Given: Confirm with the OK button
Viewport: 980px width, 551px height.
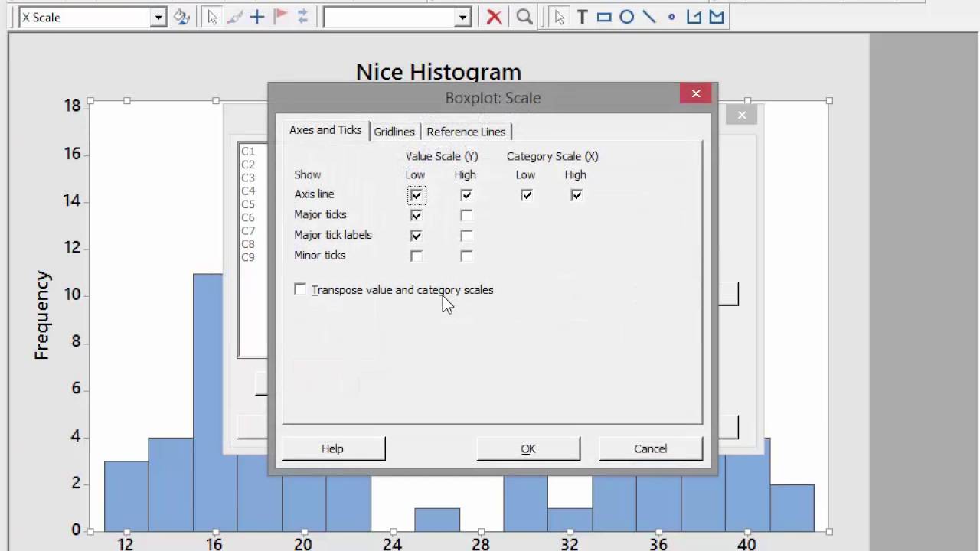Looking at the screenshot, I should (528, 448).
